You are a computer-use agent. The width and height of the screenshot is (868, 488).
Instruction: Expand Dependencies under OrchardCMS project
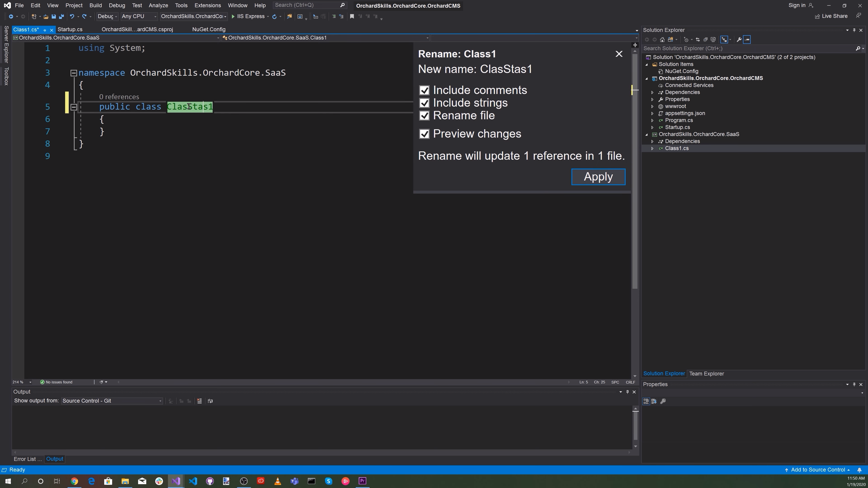(x=652, y=92)
